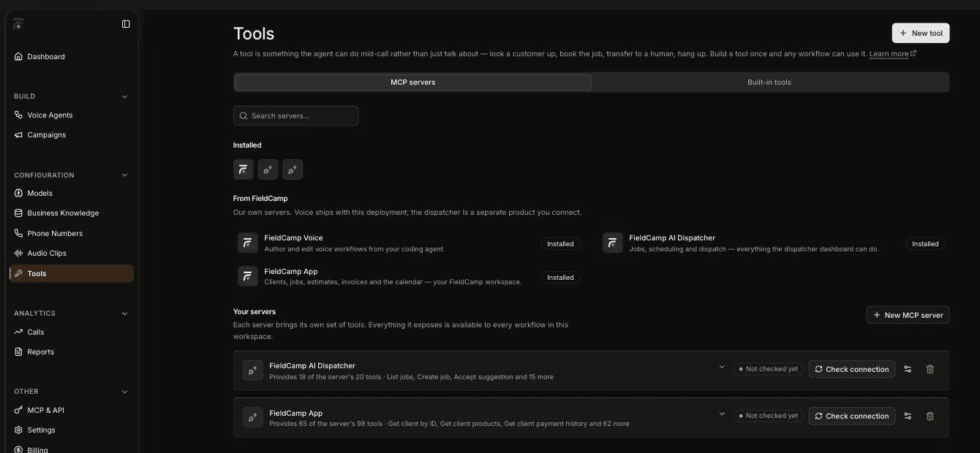The height and width of the screenshot is (453, 980).
Task: Open Dashboard in the sidebar
Action: coord(72,56)
